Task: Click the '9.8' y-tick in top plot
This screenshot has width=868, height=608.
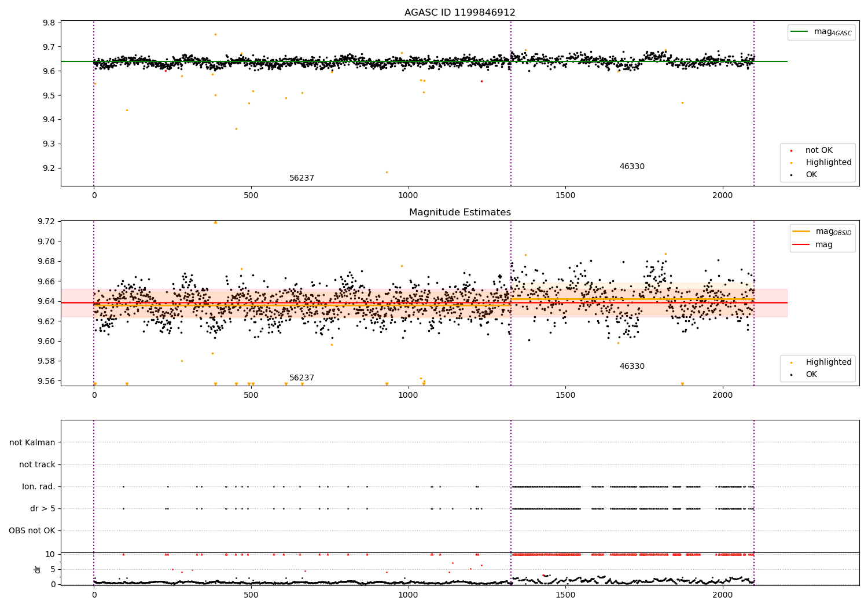Action: coord(49,23)
